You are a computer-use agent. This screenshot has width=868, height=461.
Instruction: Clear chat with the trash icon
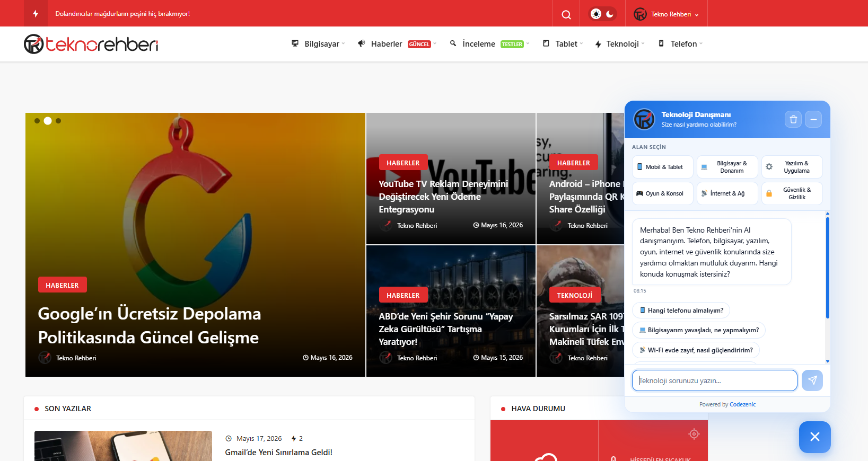pyautogui.click(x=793, y=119)
